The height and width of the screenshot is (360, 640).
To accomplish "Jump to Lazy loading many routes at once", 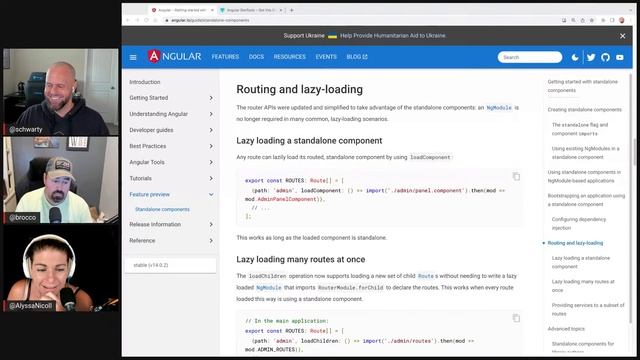I will click(x=583, y=286).
